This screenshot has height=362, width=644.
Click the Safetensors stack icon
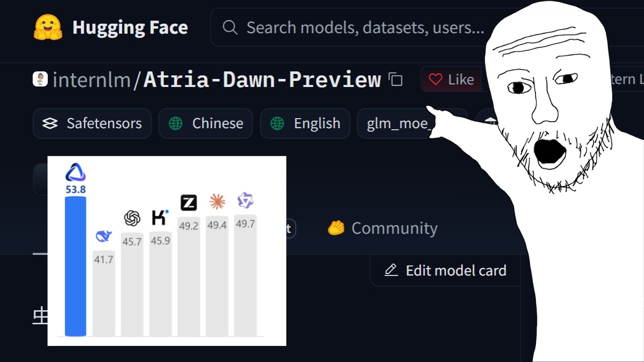50,123
